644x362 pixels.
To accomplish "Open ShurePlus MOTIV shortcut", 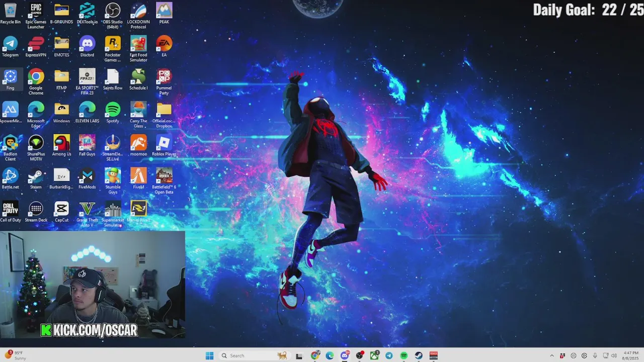I will pyautogui.click(x=36, y=148).
